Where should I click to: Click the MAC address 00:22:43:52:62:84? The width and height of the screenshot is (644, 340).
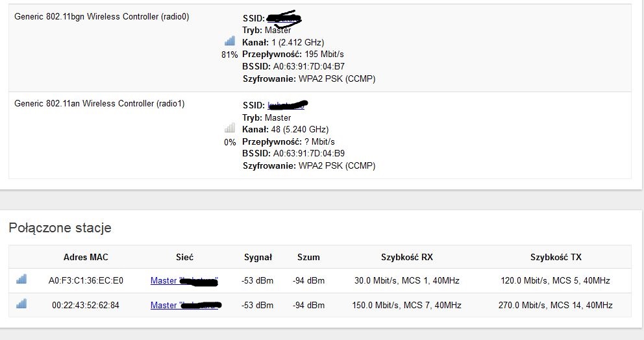click(86, 305)
